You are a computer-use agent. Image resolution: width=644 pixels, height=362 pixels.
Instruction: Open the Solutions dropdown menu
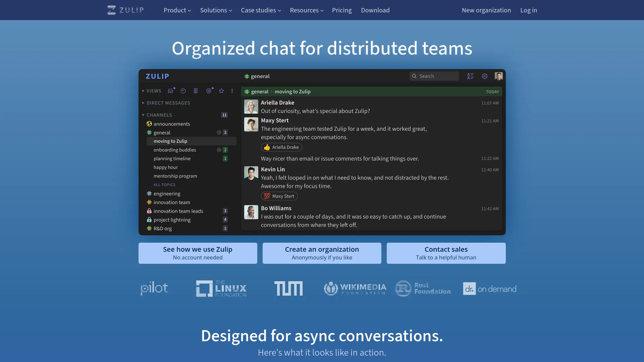coord(216,10)
